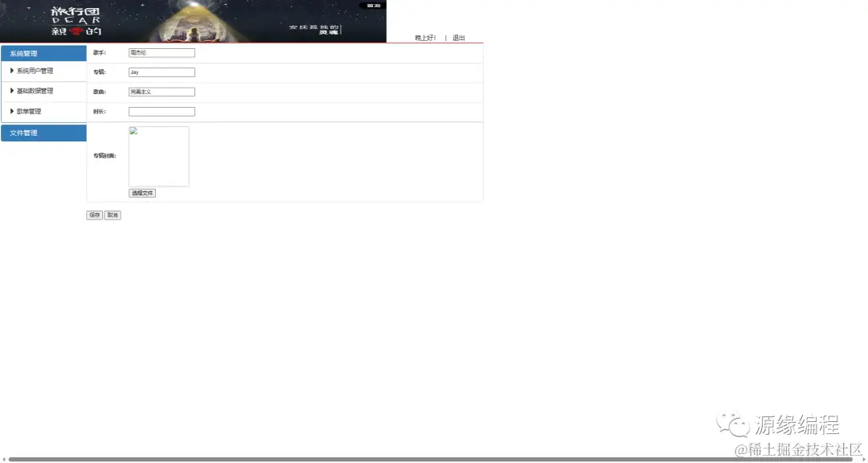Click the left arrow of the bottom scrollbar

click(3, 459)
